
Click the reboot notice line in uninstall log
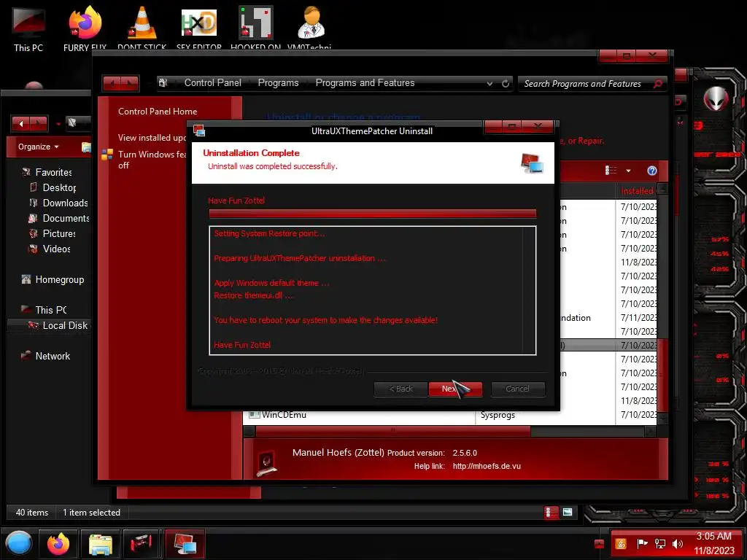(x=325, y=320)
